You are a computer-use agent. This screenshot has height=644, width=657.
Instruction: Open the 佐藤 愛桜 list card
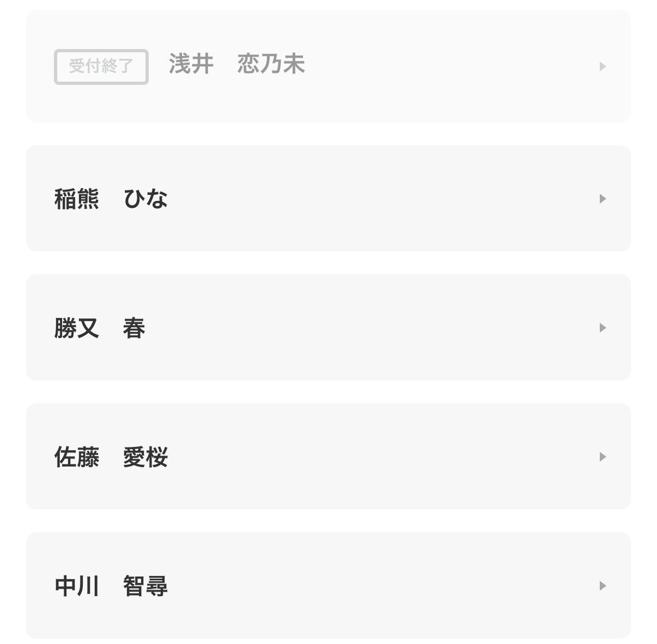click(328, 456)
